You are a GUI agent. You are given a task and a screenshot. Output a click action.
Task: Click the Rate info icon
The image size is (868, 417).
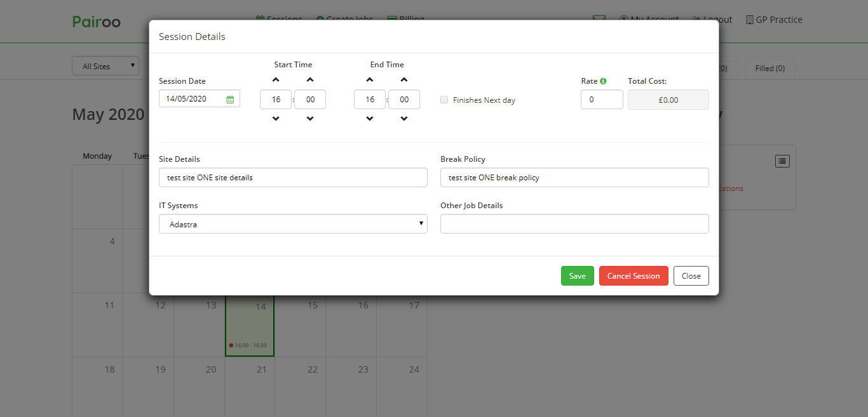pos(603,81)
